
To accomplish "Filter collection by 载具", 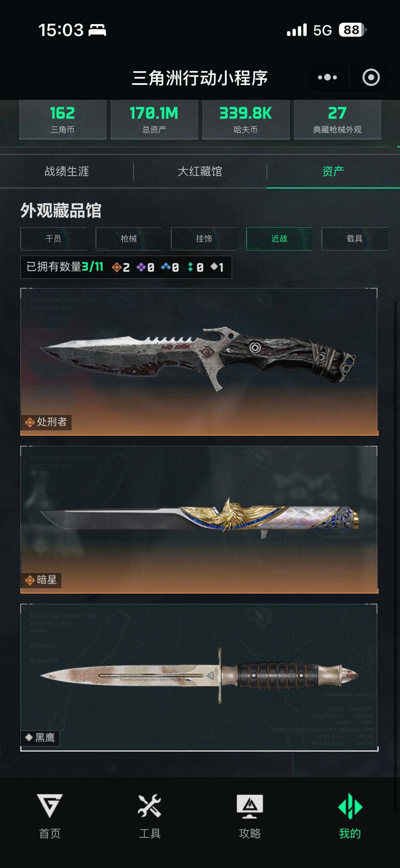I will pyautogui.click(x=355, y=239).
